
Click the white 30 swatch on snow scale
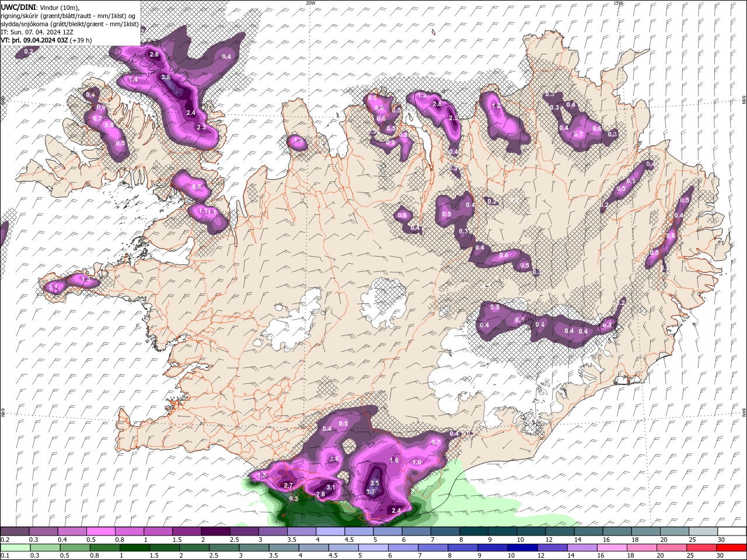pyautogui.click(x=731, y=531)
